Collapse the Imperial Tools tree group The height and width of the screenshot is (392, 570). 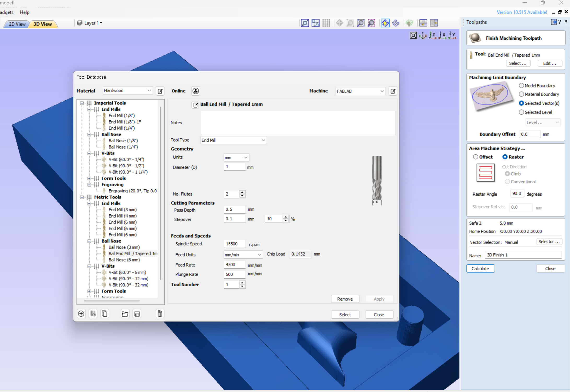(x=82, y=103)
